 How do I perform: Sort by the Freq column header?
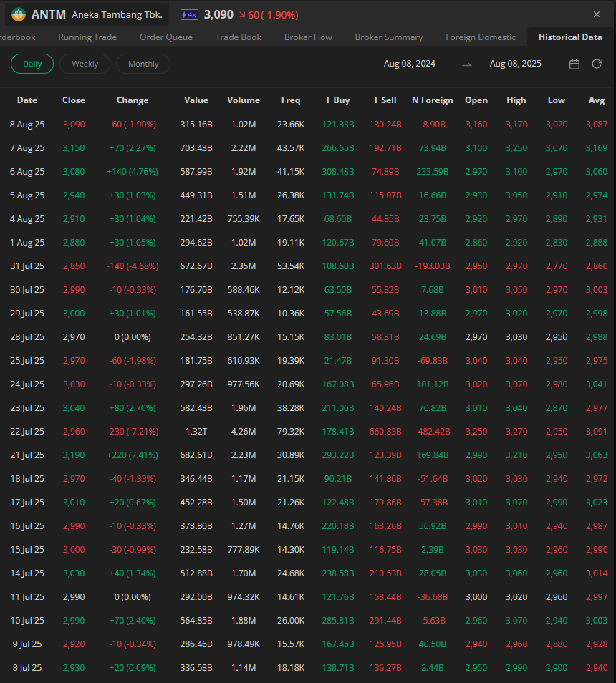click(x=291, y=100)
